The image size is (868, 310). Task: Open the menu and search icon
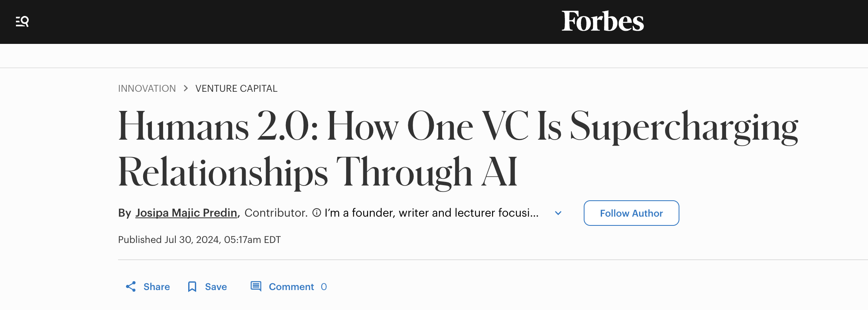22,21
